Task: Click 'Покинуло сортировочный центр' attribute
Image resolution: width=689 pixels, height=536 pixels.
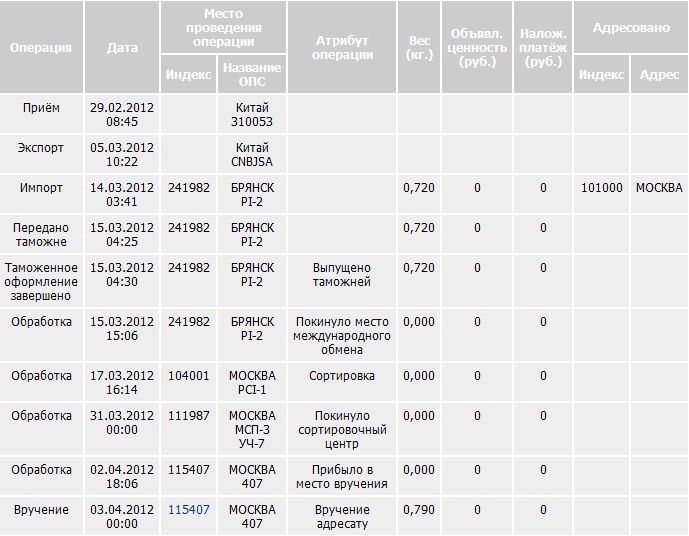Action: tap(342, 430)
